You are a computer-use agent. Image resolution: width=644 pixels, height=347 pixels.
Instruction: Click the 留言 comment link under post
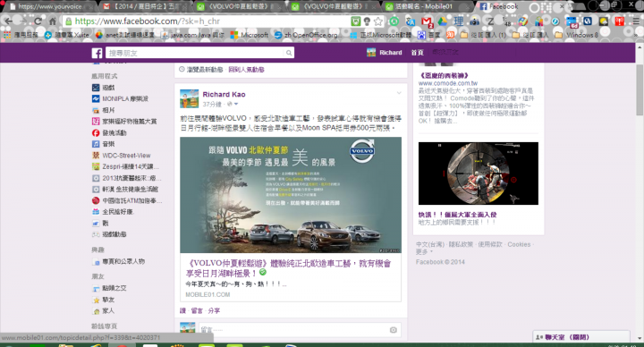(x=197, y=311)
